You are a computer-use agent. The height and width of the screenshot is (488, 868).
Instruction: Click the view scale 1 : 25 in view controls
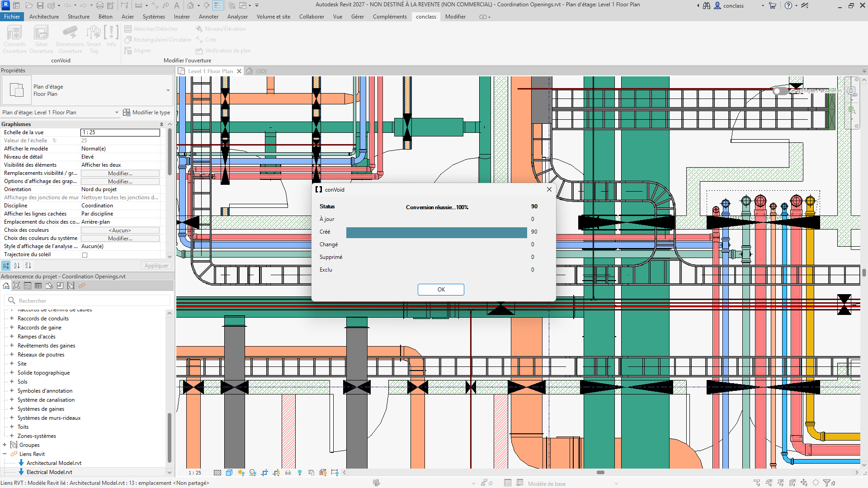point(195,473)
